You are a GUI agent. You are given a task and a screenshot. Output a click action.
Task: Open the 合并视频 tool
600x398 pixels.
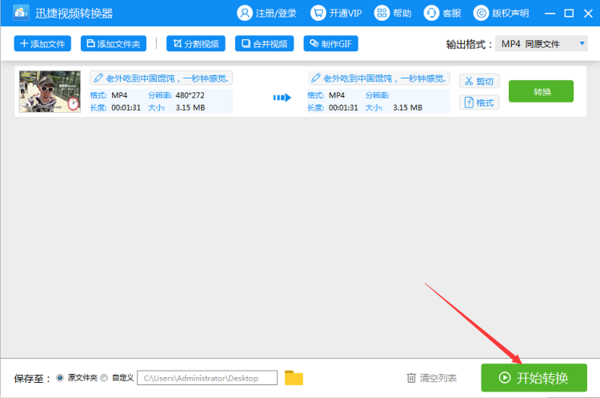[x=264, y=44]
